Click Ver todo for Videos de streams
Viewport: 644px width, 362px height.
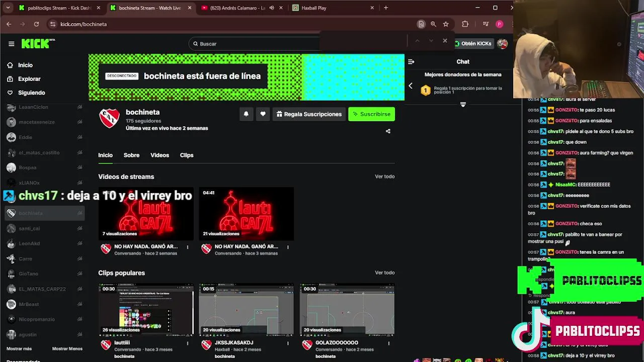point(384,176)
